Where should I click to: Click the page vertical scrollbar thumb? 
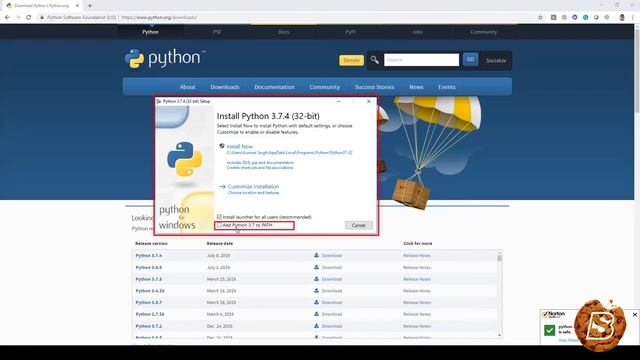pos(637,71)
